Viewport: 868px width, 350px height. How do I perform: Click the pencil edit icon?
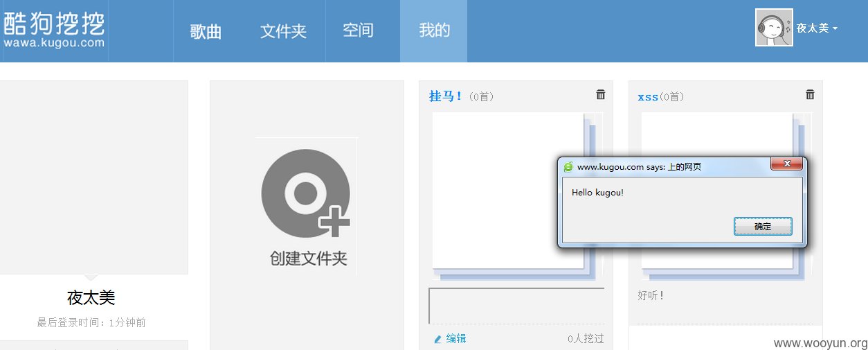(x=437, y=339)
